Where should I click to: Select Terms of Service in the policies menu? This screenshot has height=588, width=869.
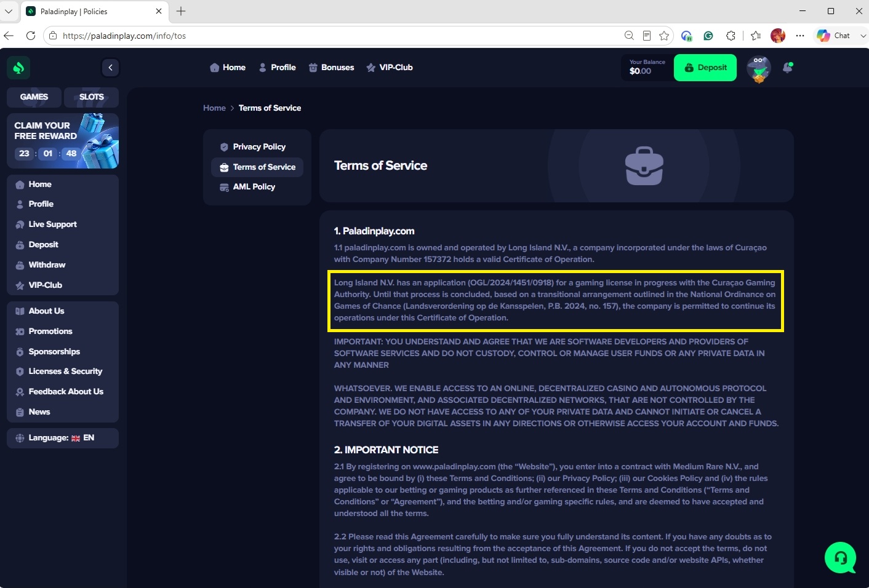point(257,167)
